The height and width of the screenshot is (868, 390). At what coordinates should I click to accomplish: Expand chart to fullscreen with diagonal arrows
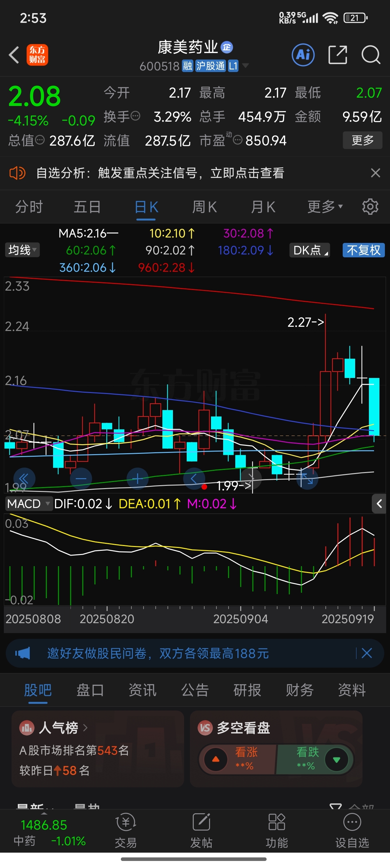point(307,478)
